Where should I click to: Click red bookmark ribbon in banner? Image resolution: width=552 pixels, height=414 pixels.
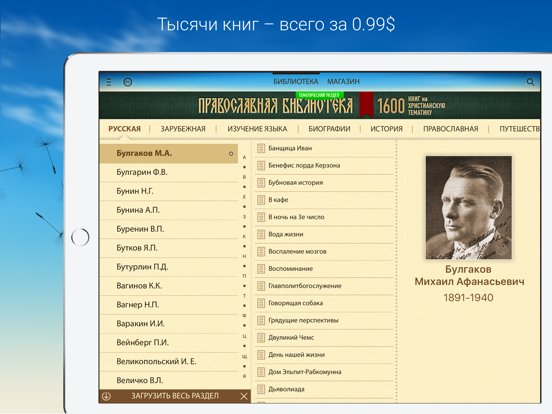click(366, 104)
